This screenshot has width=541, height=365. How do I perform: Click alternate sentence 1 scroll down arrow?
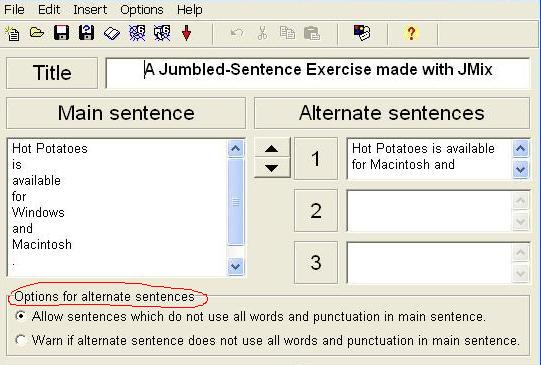coord(521,169)
